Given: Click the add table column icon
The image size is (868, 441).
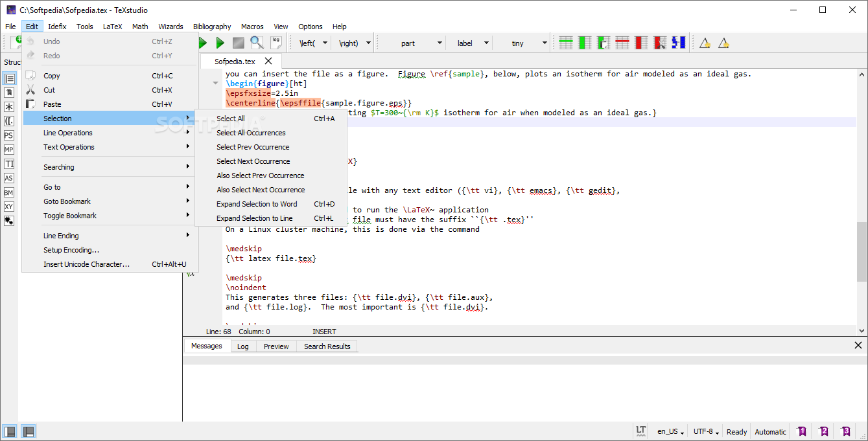Looking at the screenshot, I should coord(585,43).
